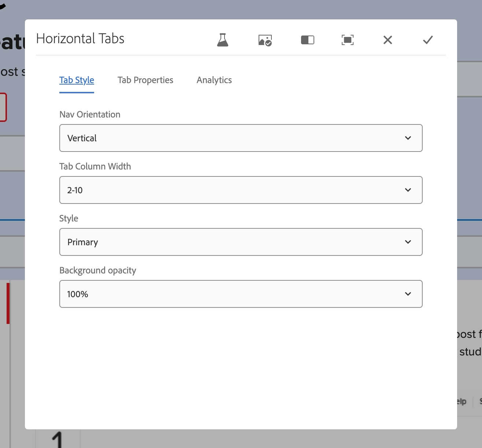Viewport: 482px width, 448px height.
Task: Switch to the Tab Properties tab
Action: [x=145, y=80]
